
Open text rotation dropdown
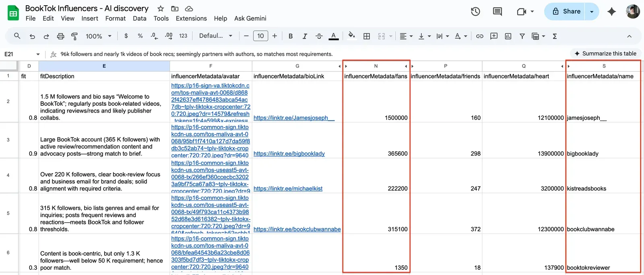tap(461, 36)
